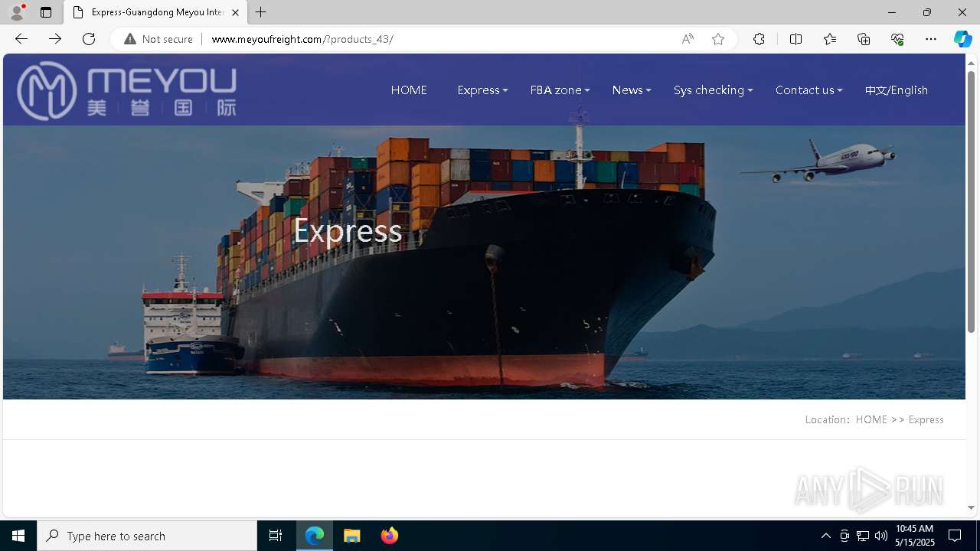Open a new browser tab
This screenshot has width=980, height=551.
coord(261,12)
